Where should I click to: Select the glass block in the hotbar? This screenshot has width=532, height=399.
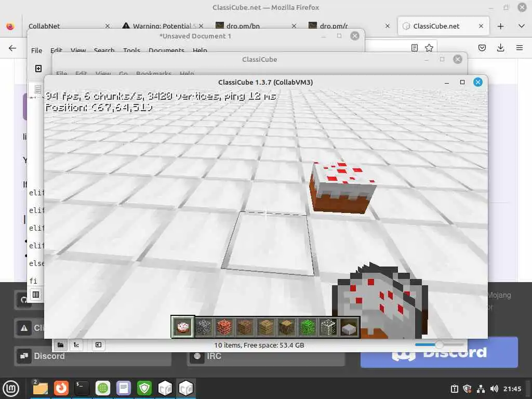tap(328, 327)
